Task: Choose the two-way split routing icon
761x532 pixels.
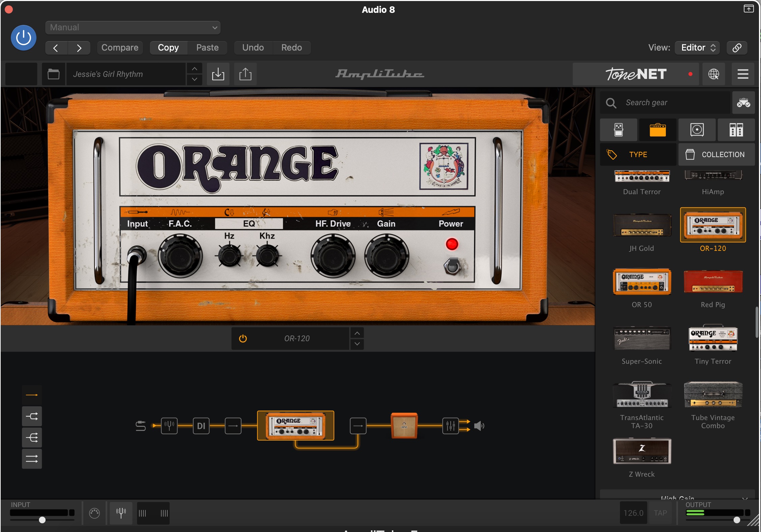Action: (x=32, y=416)
